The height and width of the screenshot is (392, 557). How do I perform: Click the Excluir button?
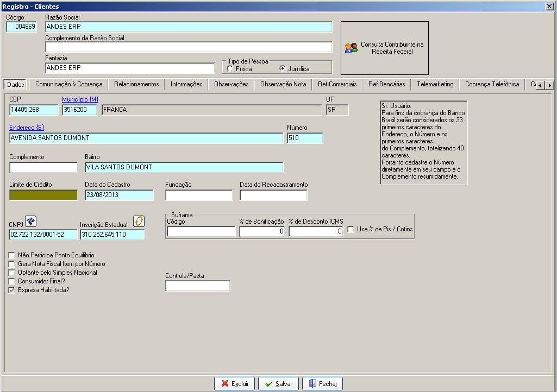coord(234,383)
